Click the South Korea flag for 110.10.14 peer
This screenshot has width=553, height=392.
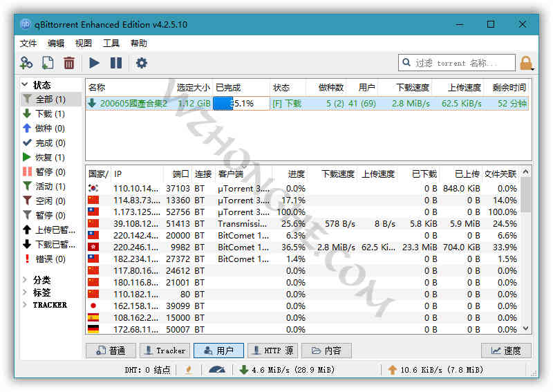[93, 189]
